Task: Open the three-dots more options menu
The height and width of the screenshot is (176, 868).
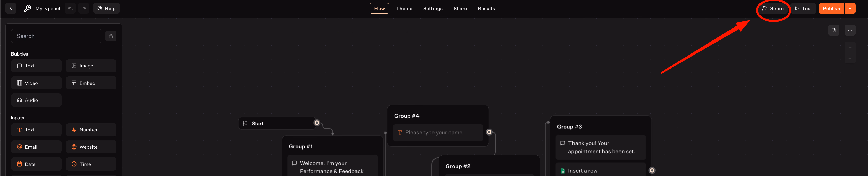Action: point(850,30)
